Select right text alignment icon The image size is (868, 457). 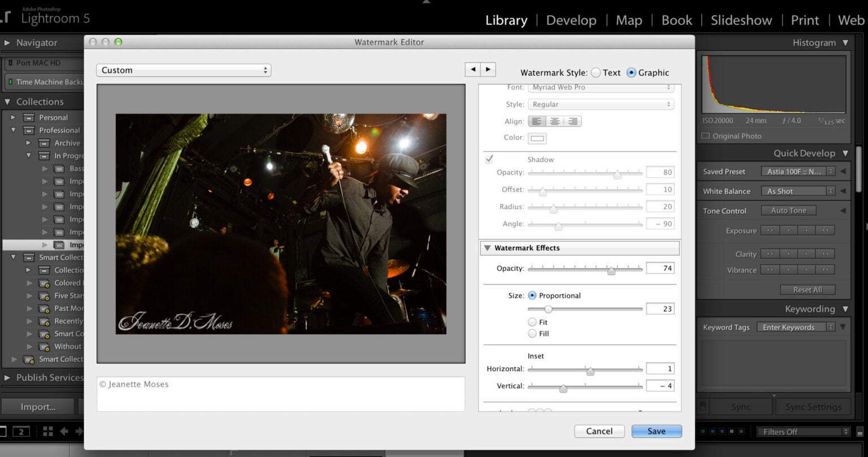(x=572, y=121)
